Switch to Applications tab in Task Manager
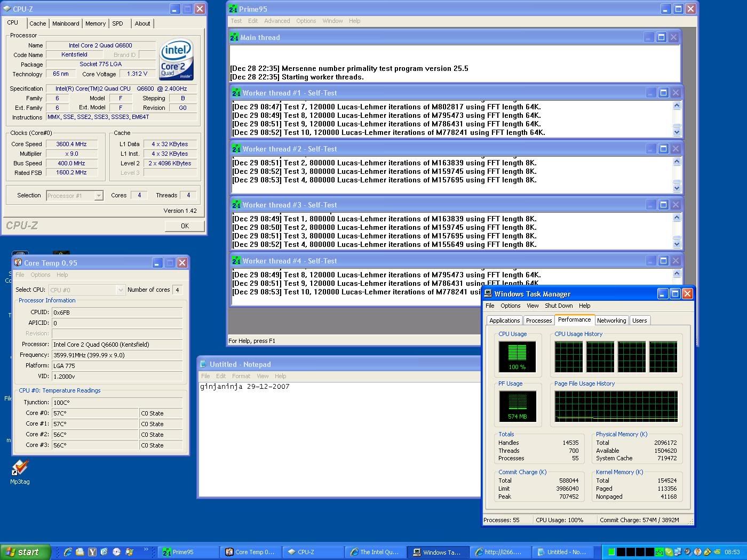This screenshot has height=560, width=747. pos(504,321)
